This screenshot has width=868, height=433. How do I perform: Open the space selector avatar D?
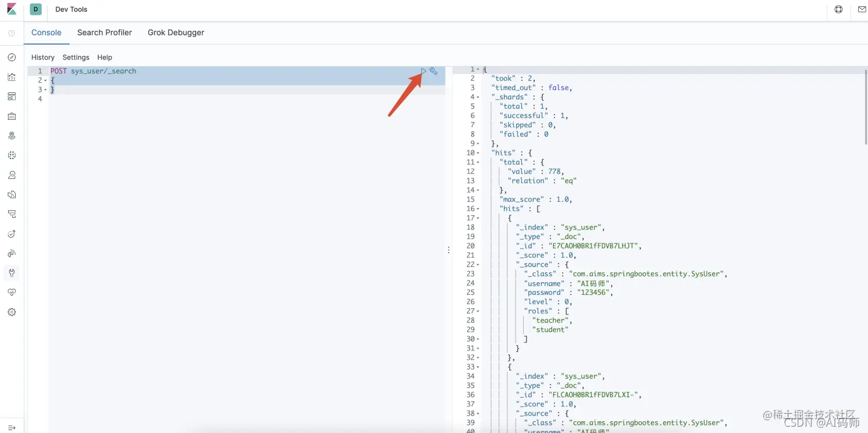click(36, 9)
